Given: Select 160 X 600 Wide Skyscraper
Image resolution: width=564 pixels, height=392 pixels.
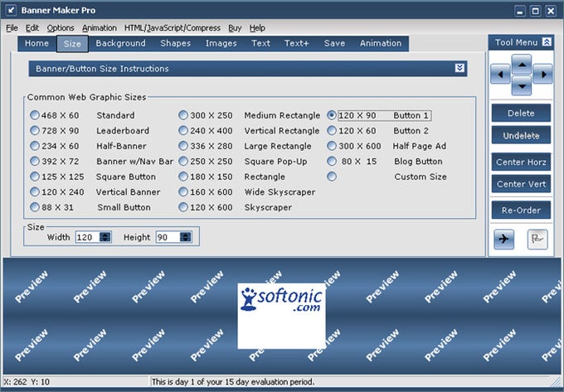Looking at the screenshot, I should 183,192.
